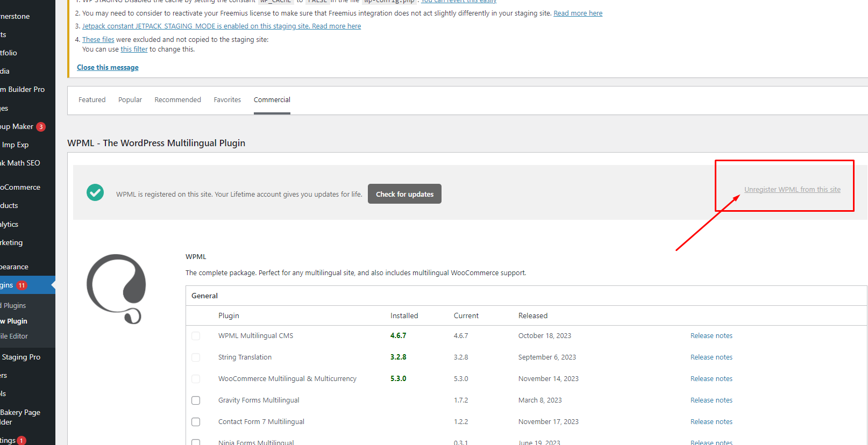Select the Commercial tab
This screenshot has width=868, height=445.
272,100
